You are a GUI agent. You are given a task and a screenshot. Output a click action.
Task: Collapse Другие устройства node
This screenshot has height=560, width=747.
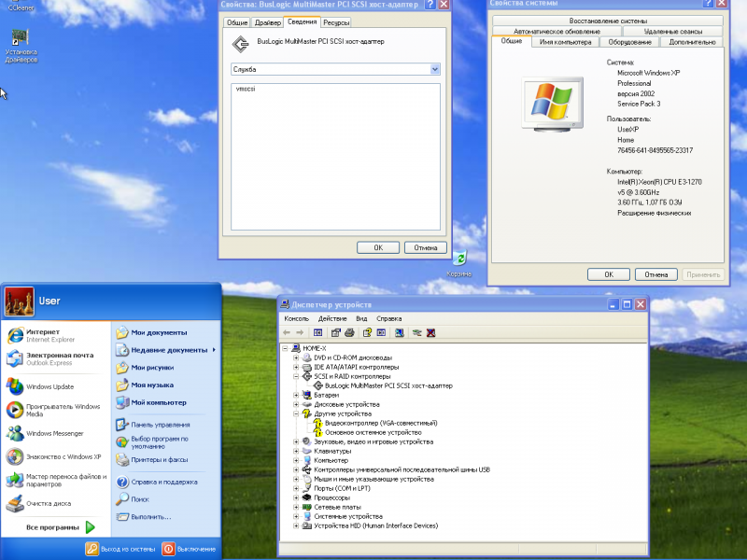tap(296, 413)
